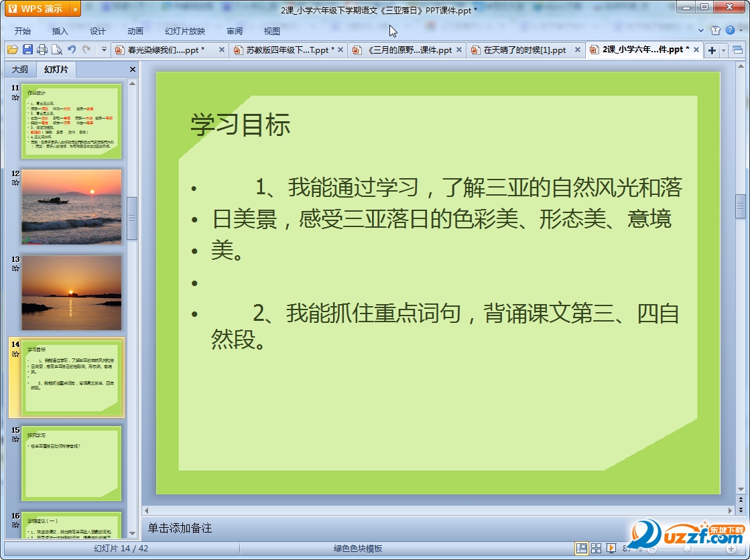Redo the last action

86,50
